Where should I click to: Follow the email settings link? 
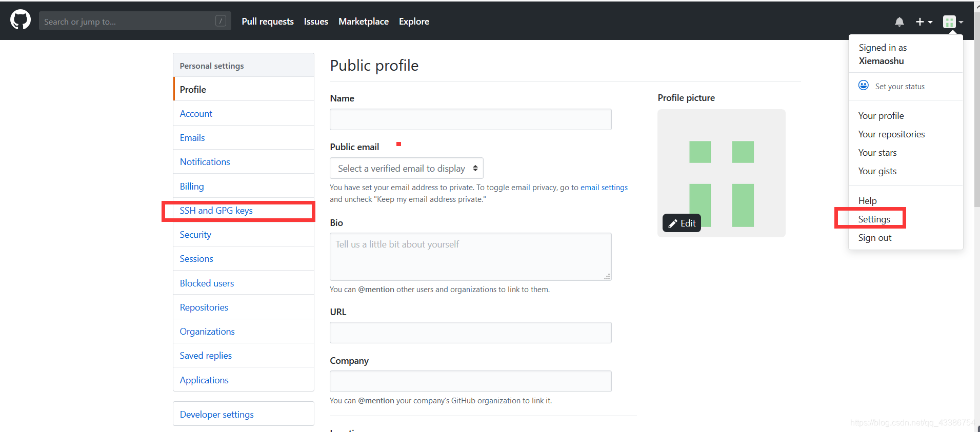(x=604, y=188)
